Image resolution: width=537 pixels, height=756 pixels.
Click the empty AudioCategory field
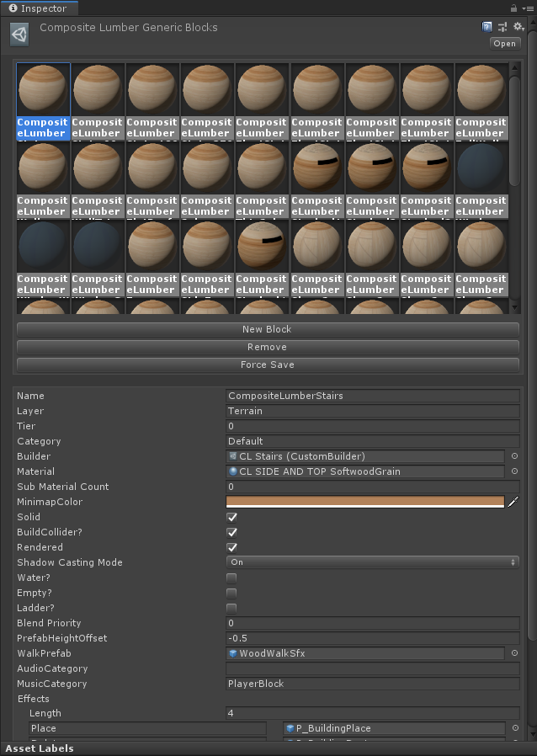point(373,668)
